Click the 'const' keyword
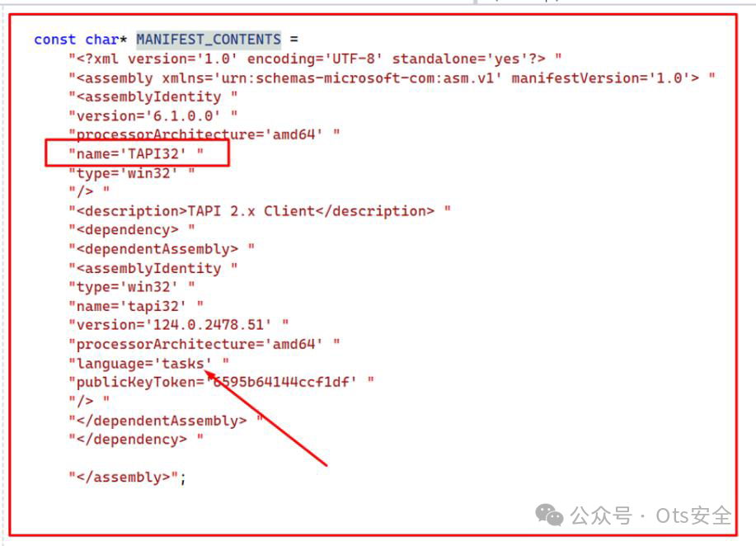This screenshot has width=756, height=546. 55,40
